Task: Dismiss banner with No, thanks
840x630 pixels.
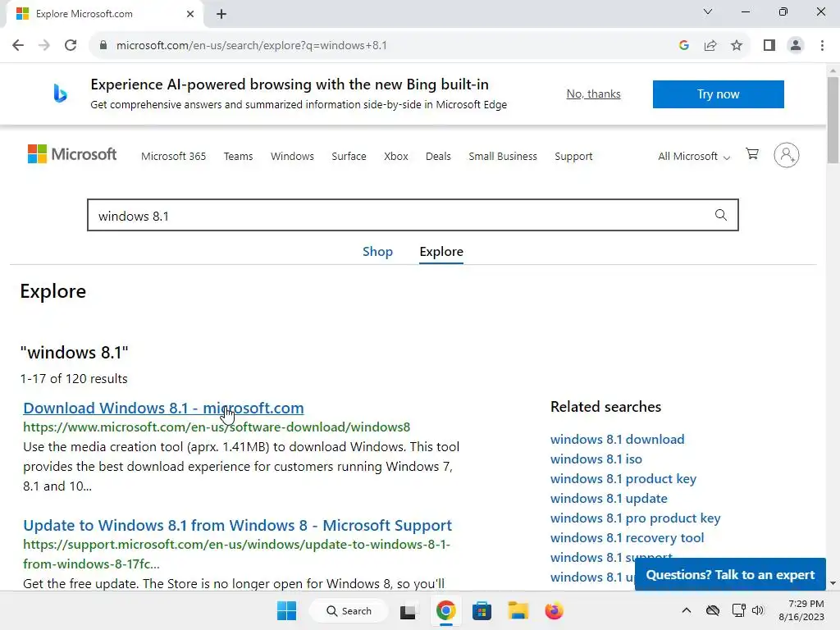Action: [594, 94]
